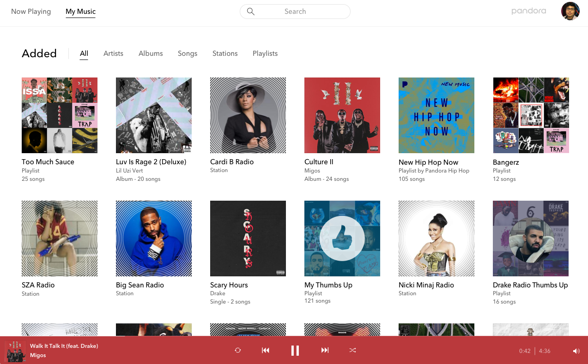Screen dimensions: 588x364
Task: Open the Luv Is Rage 2 album cover
Action: pos(154,115)
